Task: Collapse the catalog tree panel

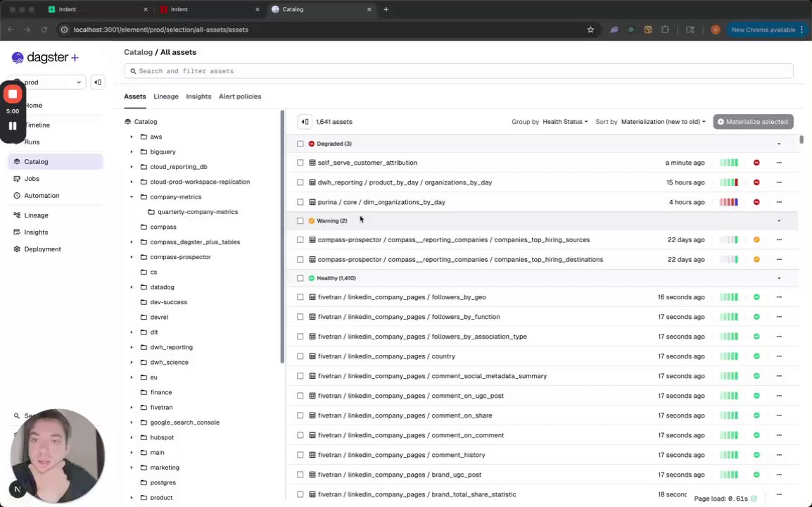Action: [305, 122]
